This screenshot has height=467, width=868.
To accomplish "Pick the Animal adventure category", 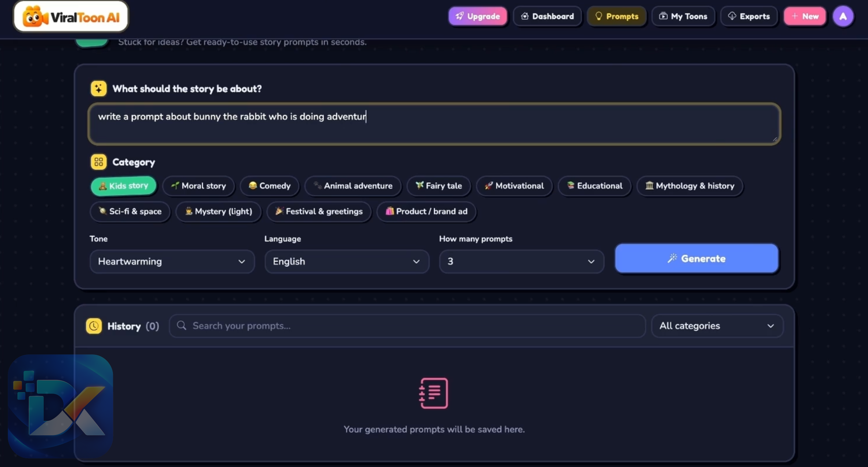I will click(353, 186).
